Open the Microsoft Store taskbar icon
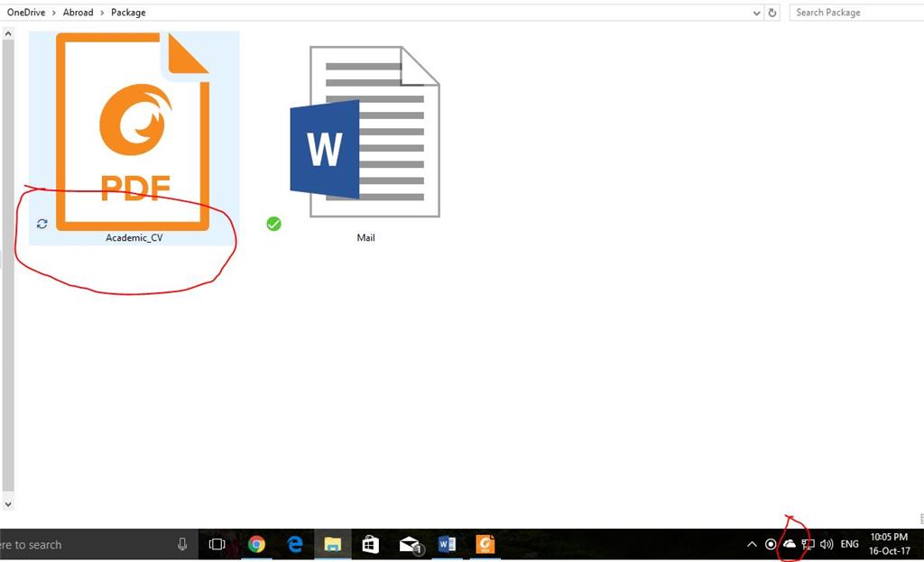The image size is (924, 562). 370,544
